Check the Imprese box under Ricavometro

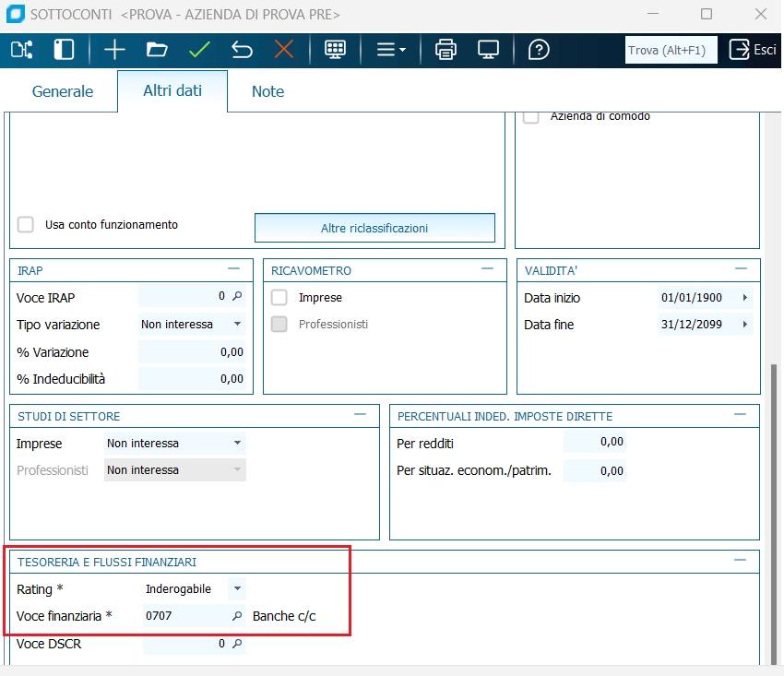click(279, 298)
